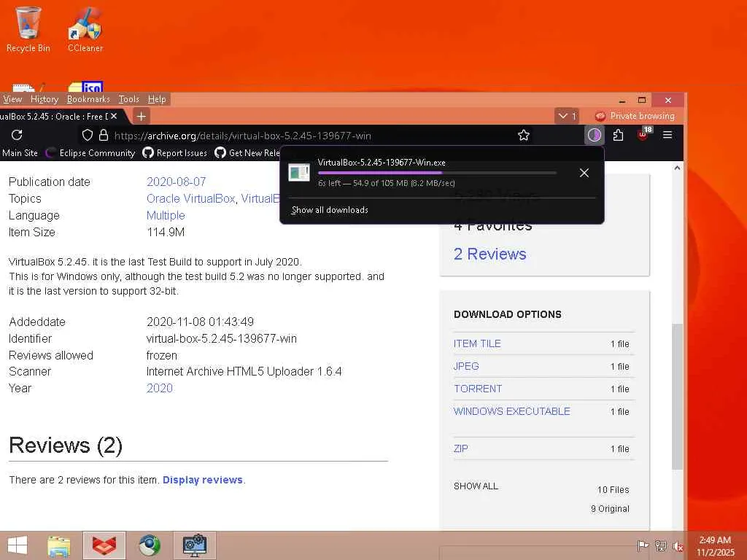Click the page vertical scrollbar thumb
This screenshot has height=560, width=747.
point(677,397)
